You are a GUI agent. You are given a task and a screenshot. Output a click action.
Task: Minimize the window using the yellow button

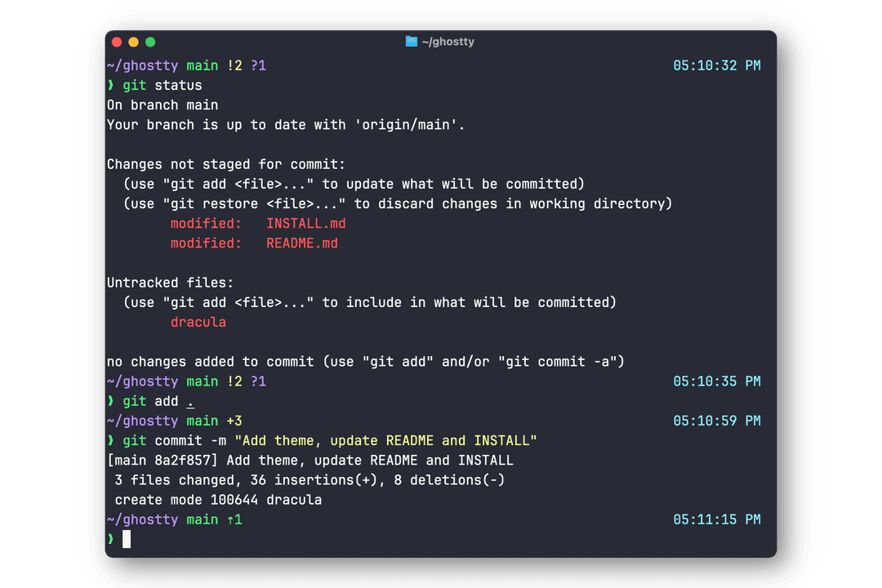coord(133,42)
